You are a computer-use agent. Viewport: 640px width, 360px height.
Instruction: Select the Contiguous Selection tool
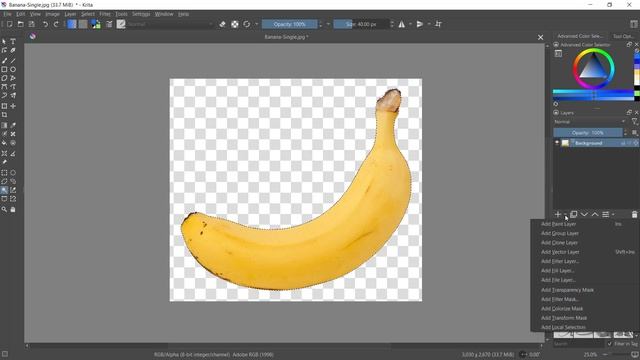tap(4, 190)
